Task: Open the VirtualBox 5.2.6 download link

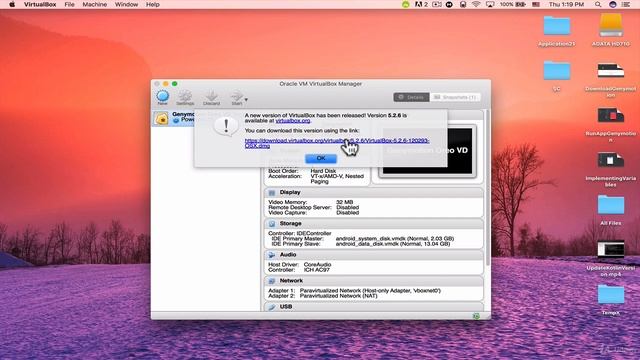Action: point(337,143)
